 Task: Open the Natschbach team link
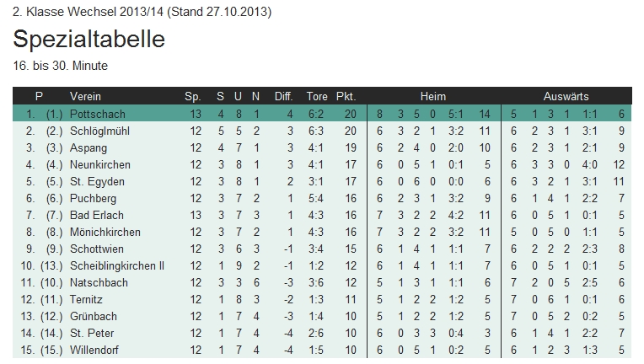96,282
